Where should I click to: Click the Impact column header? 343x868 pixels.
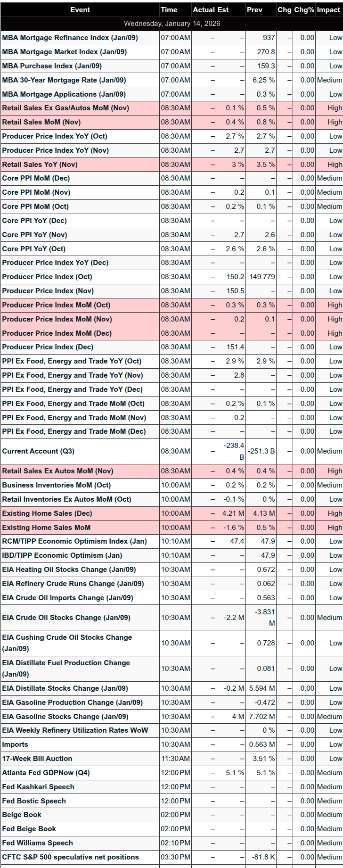click(328, 10)
